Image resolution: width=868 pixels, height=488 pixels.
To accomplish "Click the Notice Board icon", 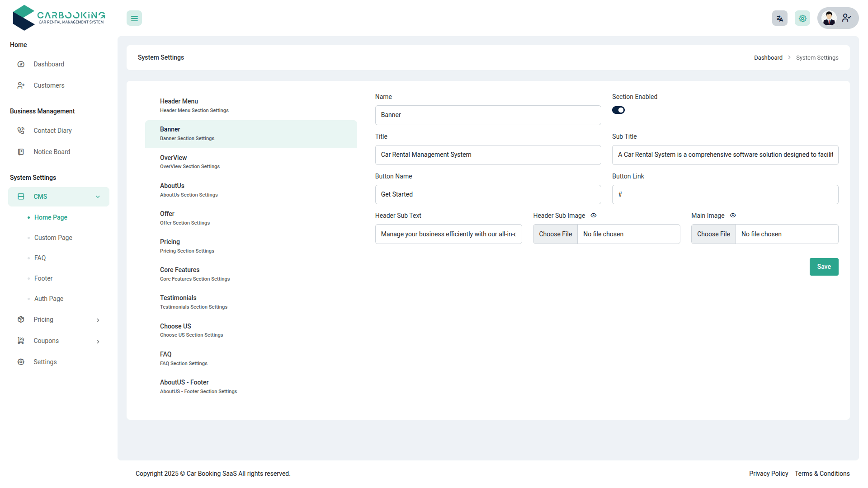I will point(21,152).
